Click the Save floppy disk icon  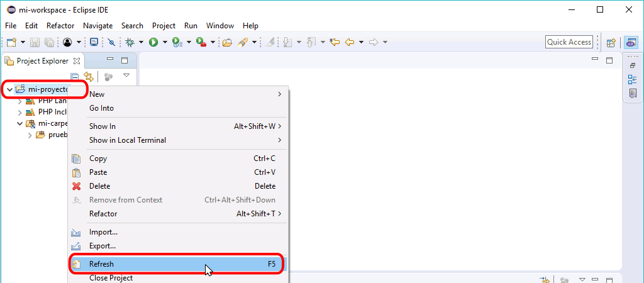[35, 42]
